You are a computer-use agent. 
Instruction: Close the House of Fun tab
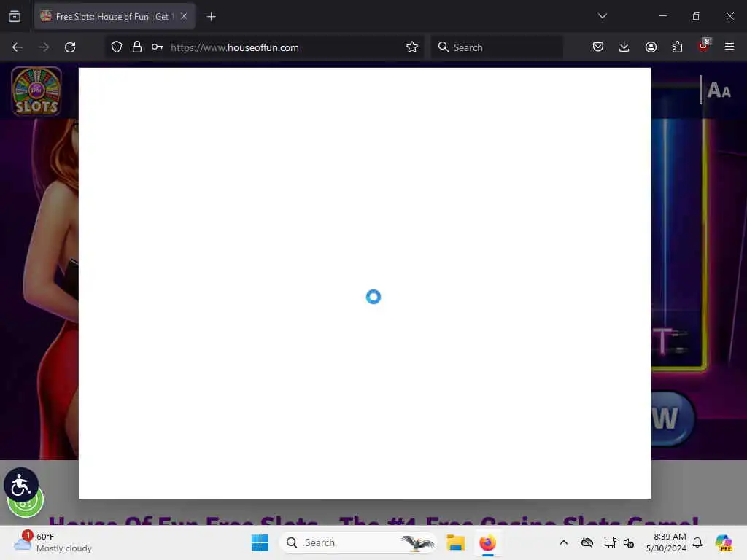(x=184, y=17)
